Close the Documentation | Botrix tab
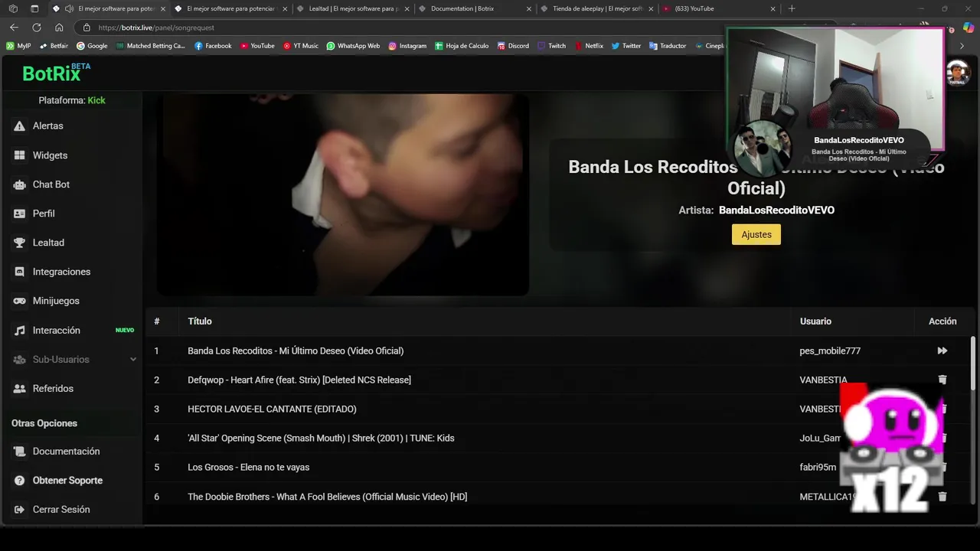Viewport: 980px width, 551px height. tap(528, 8)
